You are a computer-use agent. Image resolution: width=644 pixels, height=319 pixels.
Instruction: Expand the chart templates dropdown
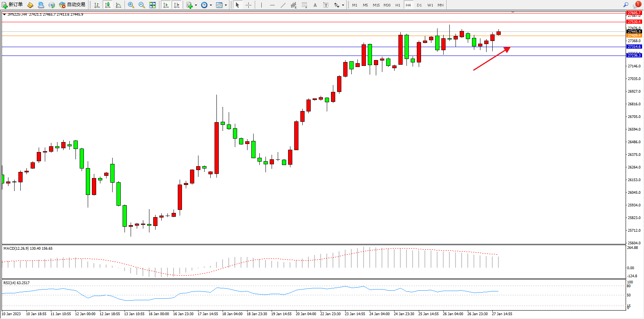click(x=226, y=5)
